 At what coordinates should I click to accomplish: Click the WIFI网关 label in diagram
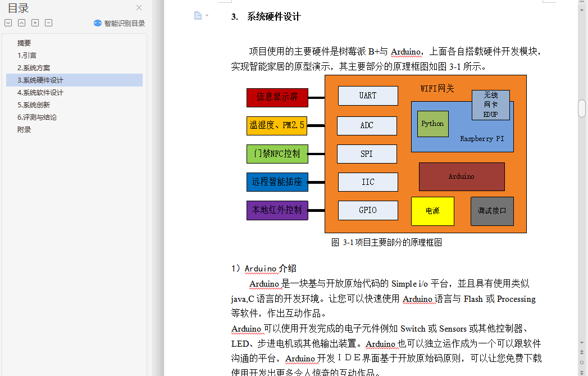tap(437, 89)
